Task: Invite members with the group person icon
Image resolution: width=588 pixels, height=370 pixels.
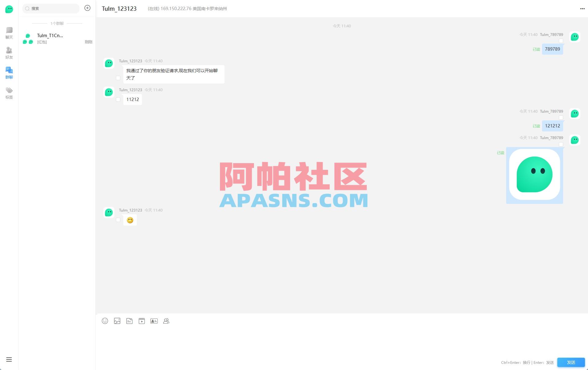Action: 166,321
